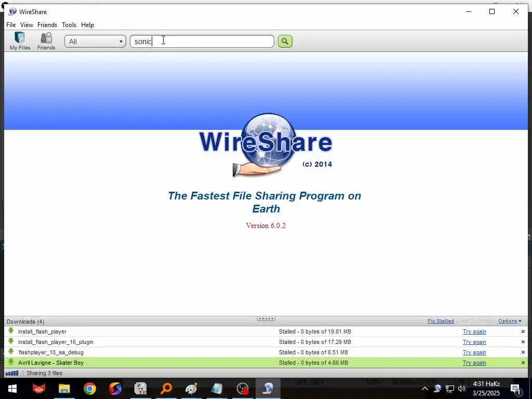This screenshot has width=532, height=399.
Task: Open the solitaire cards taskbar app
Action: tap(140, 389)
